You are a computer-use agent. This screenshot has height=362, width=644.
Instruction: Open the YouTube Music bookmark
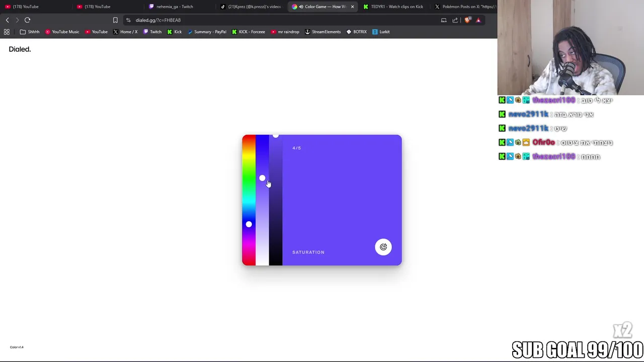click(62, 32)
